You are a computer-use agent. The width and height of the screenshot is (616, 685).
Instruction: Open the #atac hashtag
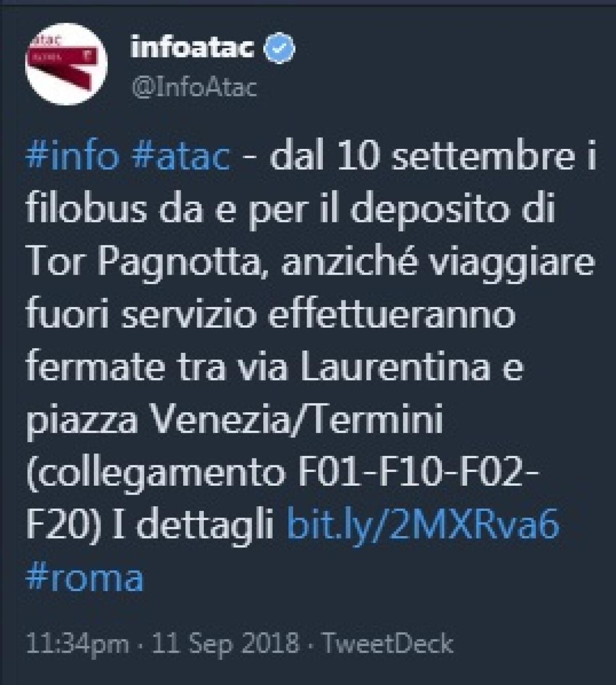tap(181, 156)
